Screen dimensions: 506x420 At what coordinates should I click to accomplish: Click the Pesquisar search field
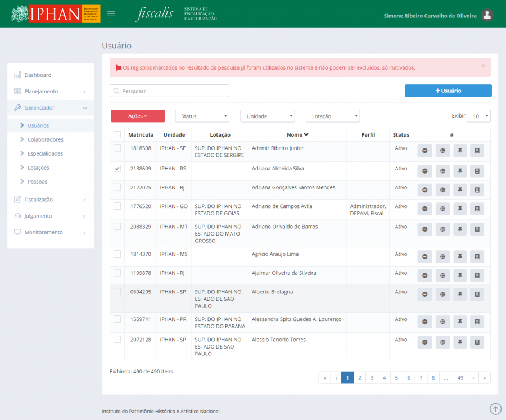point(170,91)
